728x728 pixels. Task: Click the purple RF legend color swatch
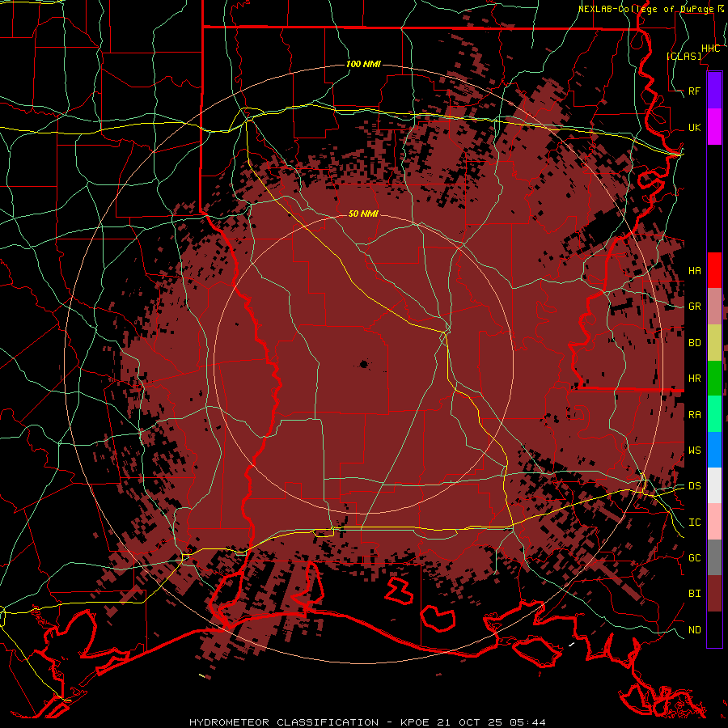714,91
